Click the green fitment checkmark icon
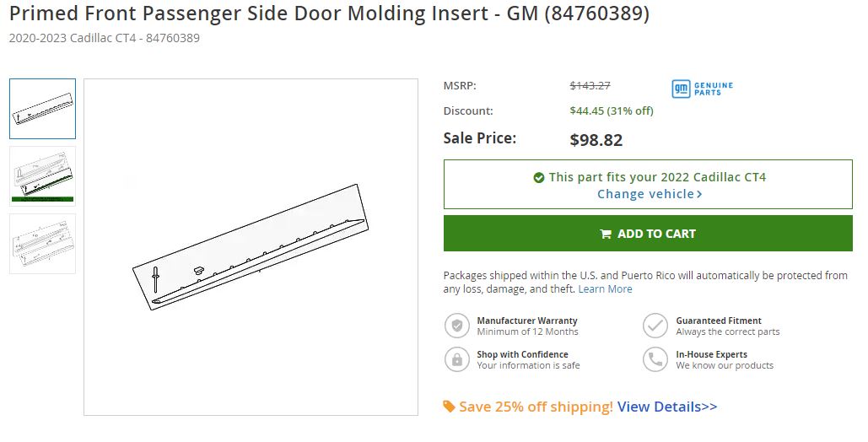The height and width of the screenshot is (442, 868). 539,177
